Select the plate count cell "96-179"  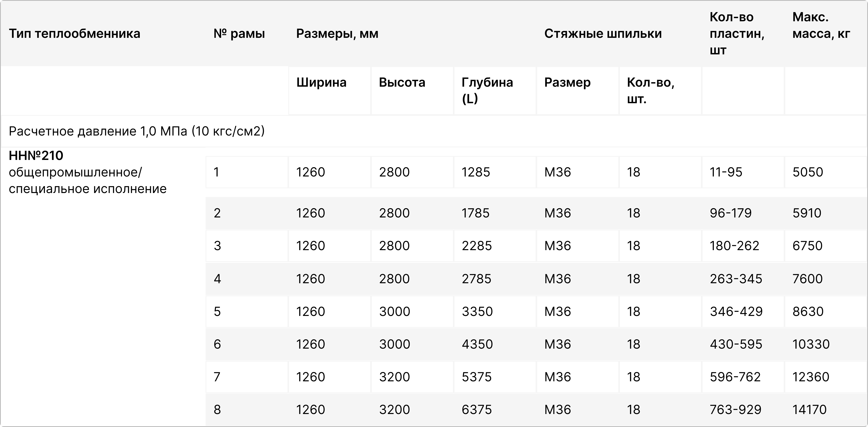[731, 213]
